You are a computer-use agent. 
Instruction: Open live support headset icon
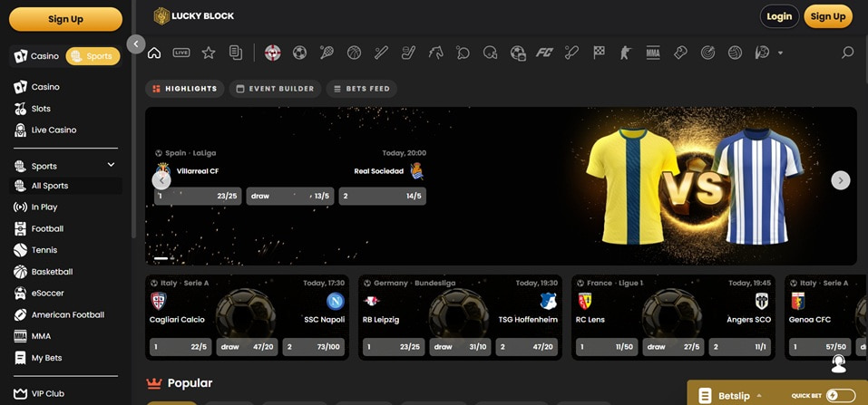coord(839,363)
